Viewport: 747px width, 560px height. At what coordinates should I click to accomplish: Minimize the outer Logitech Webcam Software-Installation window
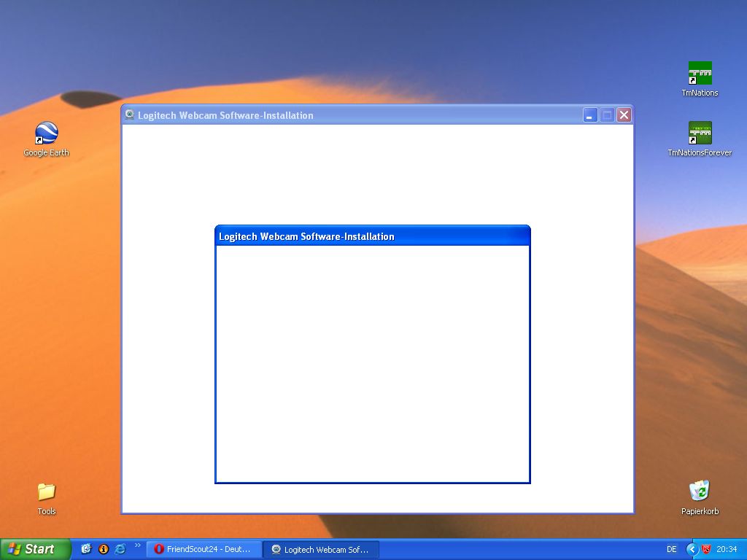(x=589, y=114)
